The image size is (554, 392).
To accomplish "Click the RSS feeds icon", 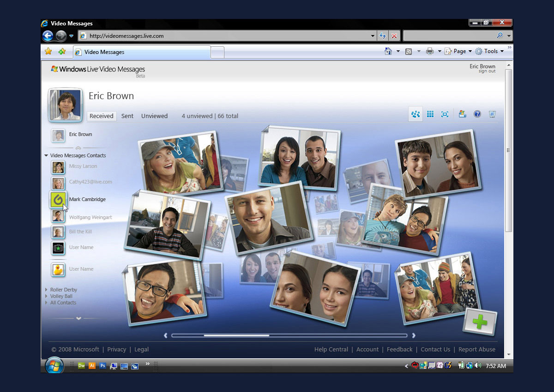I will pyautogui.click(x=409, y=52).
